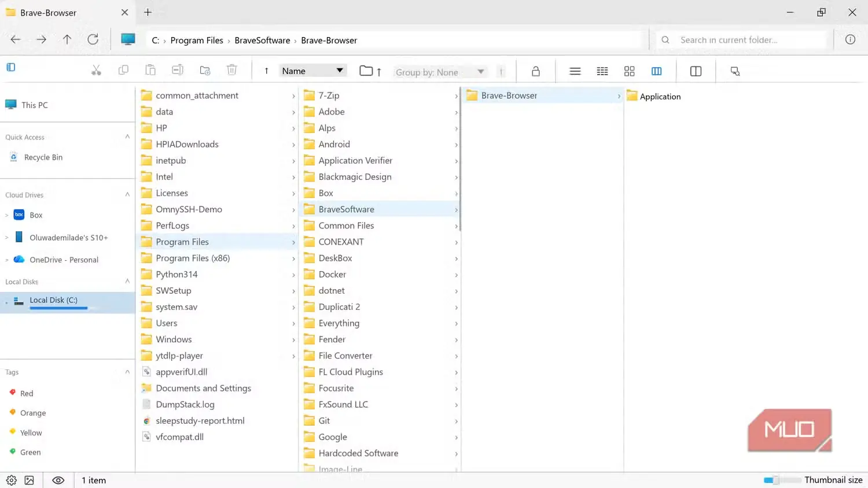Select the Red tag in the sidebar
The image size is (868, 488).
[27, 393]
